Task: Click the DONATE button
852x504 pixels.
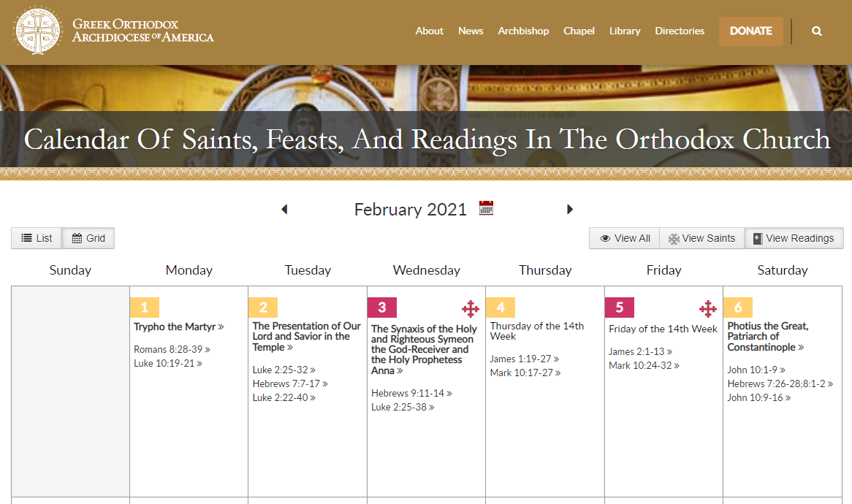Action: point(751,31)
